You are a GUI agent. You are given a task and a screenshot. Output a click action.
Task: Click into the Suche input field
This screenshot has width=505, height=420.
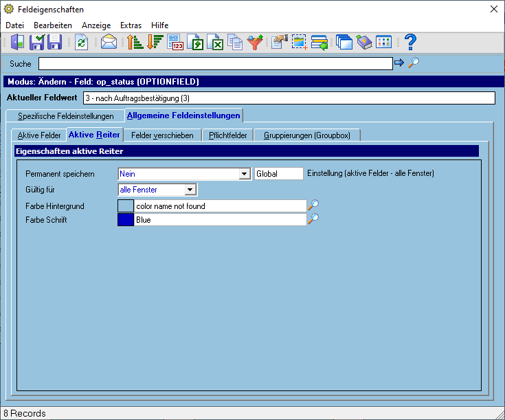coord(216,63)
